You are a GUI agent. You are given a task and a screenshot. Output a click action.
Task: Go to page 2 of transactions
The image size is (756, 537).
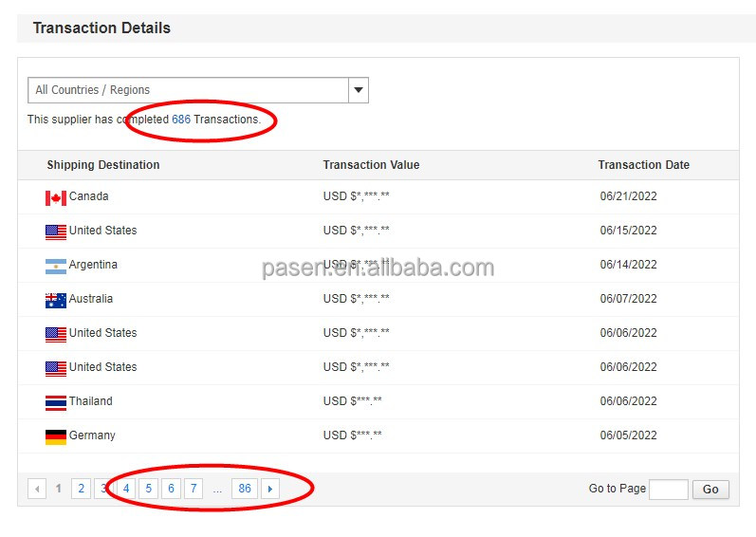tap(82, 489)
